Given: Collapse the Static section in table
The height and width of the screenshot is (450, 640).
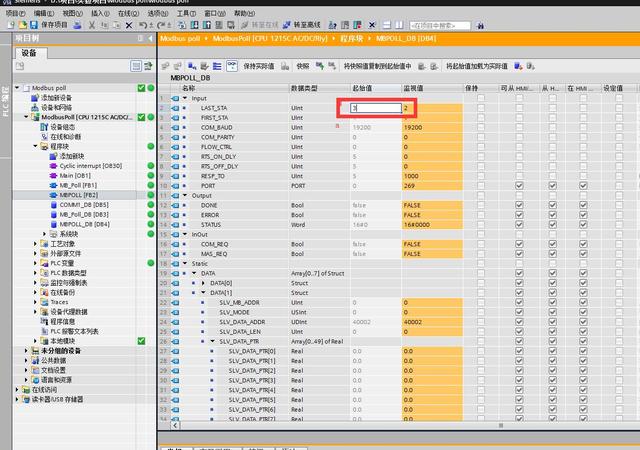Looking at the screenshot, I should pyautogui.click(x=185, y=263).
